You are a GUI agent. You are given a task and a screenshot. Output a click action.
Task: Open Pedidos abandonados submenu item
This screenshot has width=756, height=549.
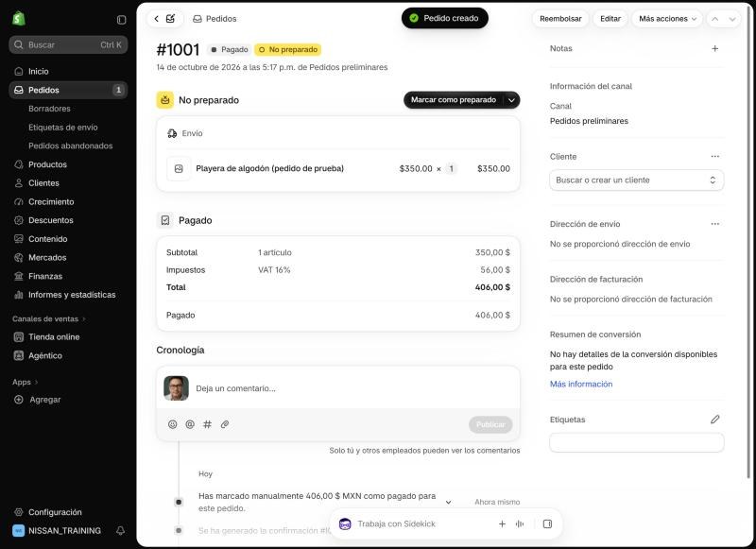click(70, 146)
